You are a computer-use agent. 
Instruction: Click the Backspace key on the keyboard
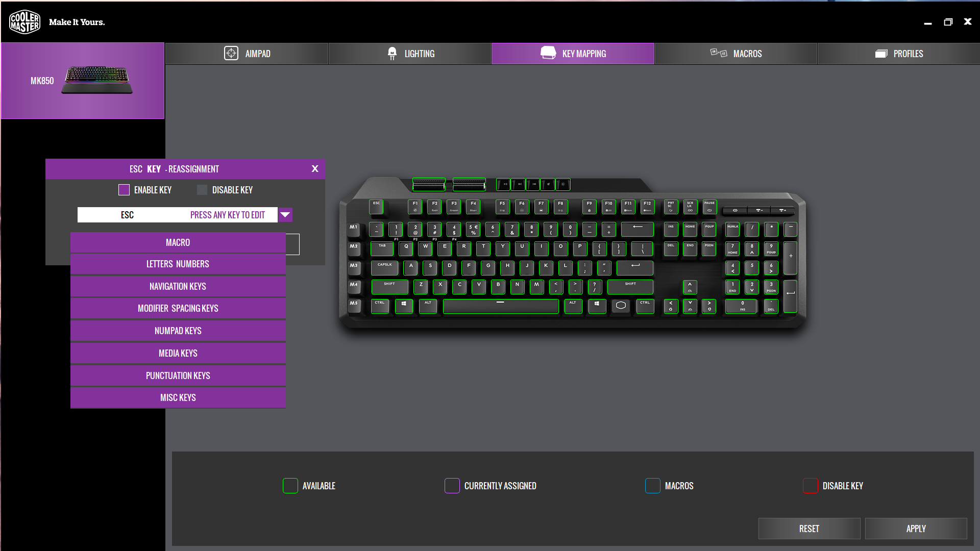pos(637,229)
